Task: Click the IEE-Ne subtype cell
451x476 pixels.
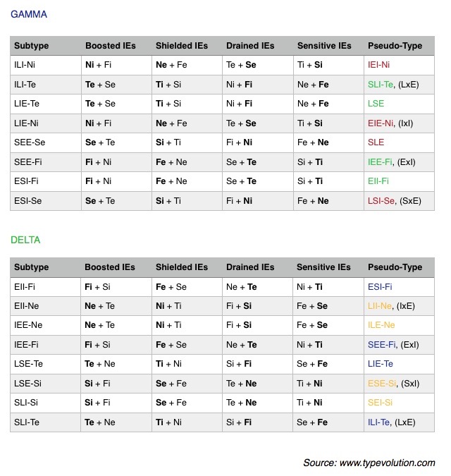Action: (x=28, y=325)
